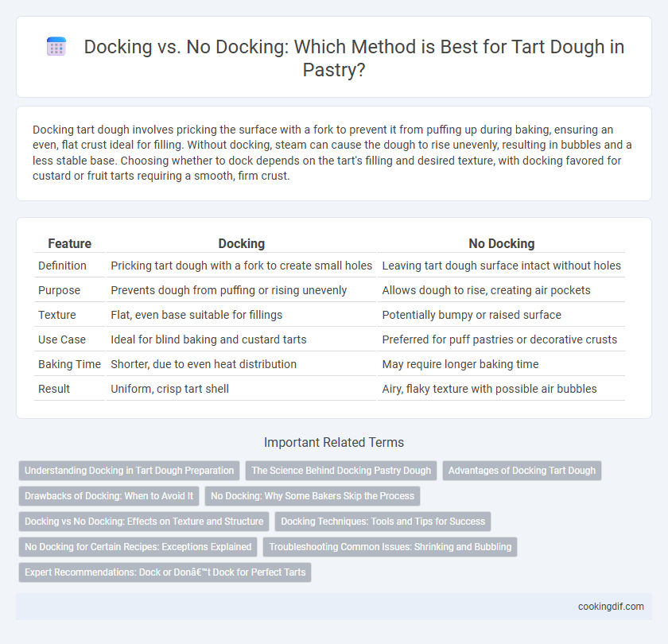Image resolution: width=668 pixels, height=644 pixels.
Task: Open 'The Science Behind Docking Pastry Dough' tag
Action: pyautogui.click(x=341, y=471)
